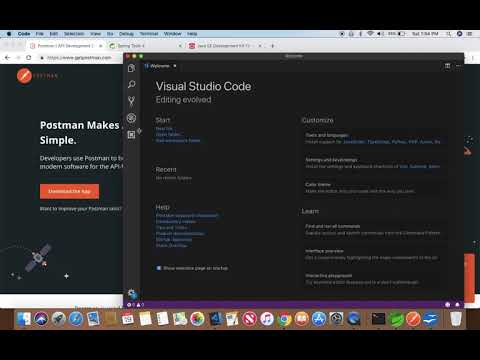Screen dimensions: 480x360
Task: Open Finder from the Dock
Action: coord(23,319)
